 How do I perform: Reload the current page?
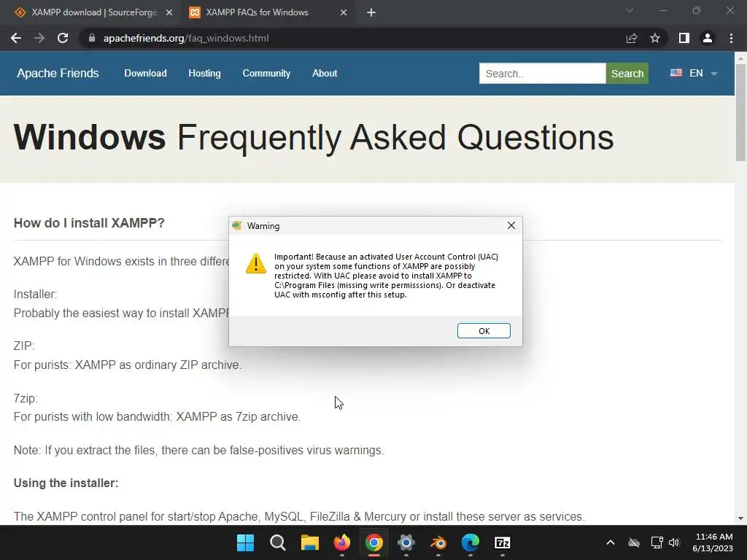pyautogui.click(x=63, y=38)
